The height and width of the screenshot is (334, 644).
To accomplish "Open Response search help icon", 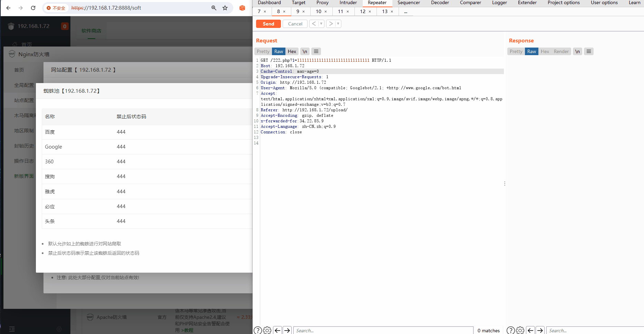I will (511, 330).
